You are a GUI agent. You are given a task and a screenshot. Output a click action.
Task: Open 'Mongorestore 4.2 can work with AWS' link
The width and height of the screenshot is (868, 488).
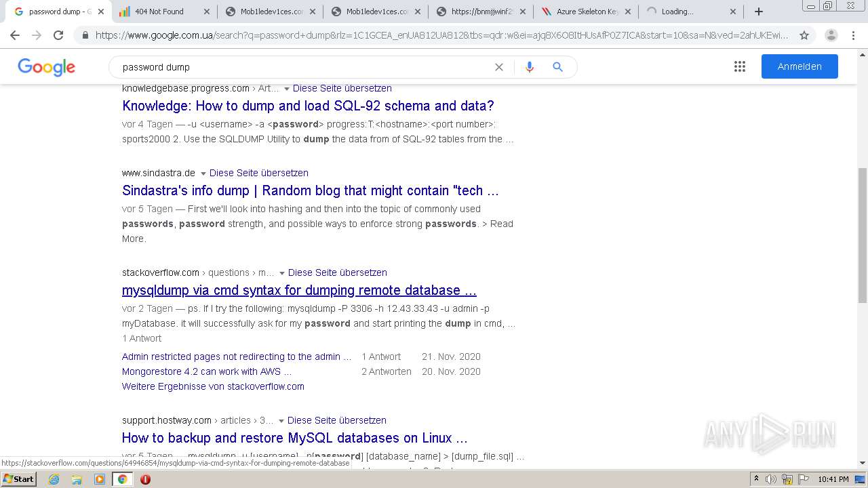207,371
